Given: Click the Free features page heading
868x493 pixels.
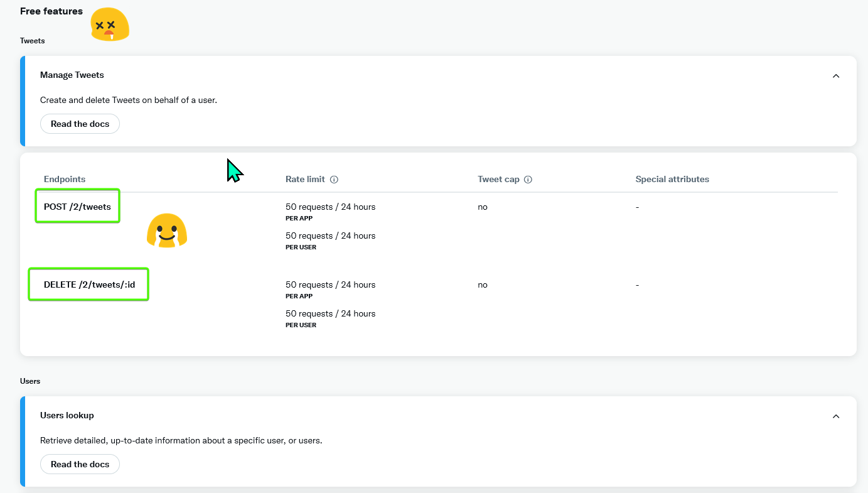Looking at the screenshot, I should (x=51, y=11).
